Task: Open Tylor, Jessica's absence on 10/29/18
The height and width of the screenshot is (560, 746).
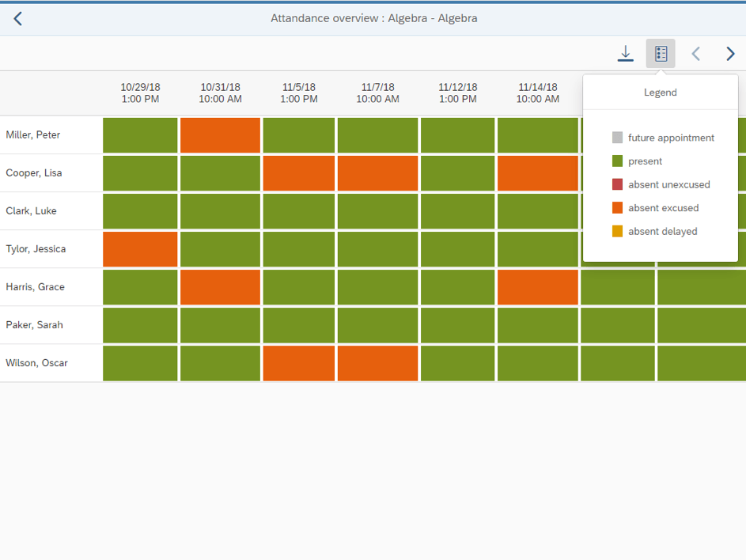Action: point(140,249)
